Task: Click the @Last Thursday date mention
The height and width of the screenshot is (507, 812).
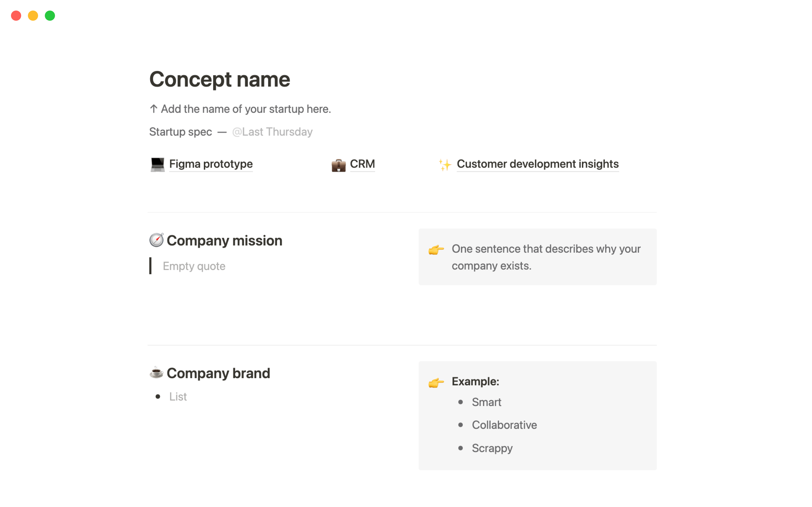Action: point(272,132)
